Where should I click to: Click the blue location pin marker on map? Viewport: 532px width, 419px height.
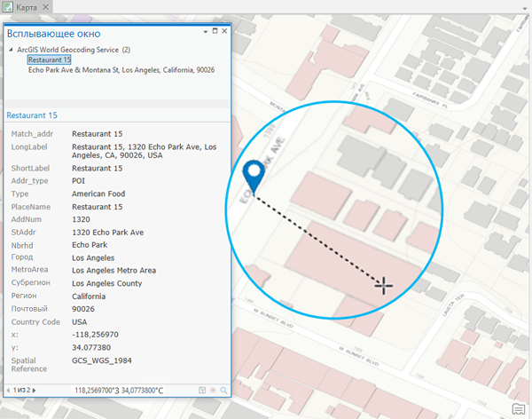click(254, 177)
